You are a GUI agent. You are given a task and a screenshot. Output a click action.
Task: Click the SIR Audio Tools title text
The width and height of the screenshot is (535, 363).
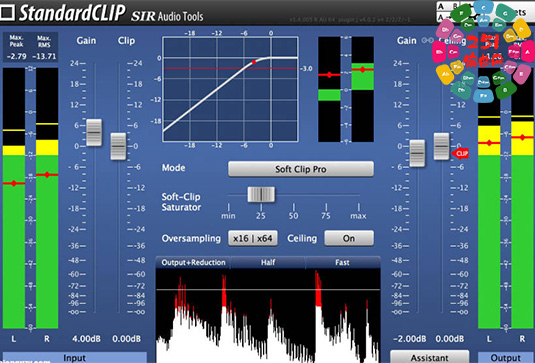pos(167,16)
